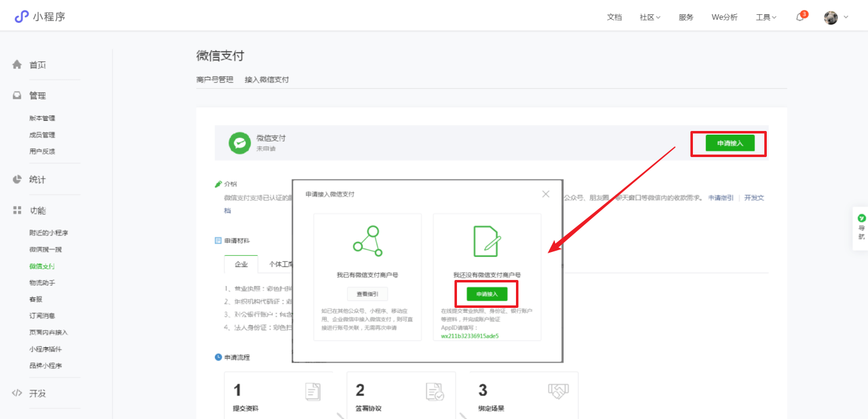
Task: Expand the 社区 dropdown menu
Action: click(x=650, y=17)
